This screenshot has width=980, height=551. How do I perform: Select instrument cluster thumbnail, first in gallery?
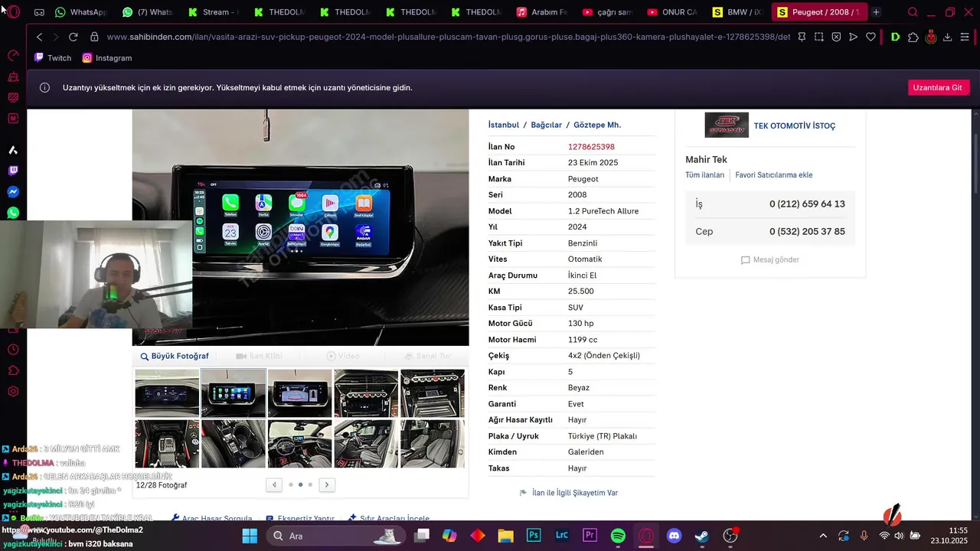pyautogui.click(x=167, y=393)
